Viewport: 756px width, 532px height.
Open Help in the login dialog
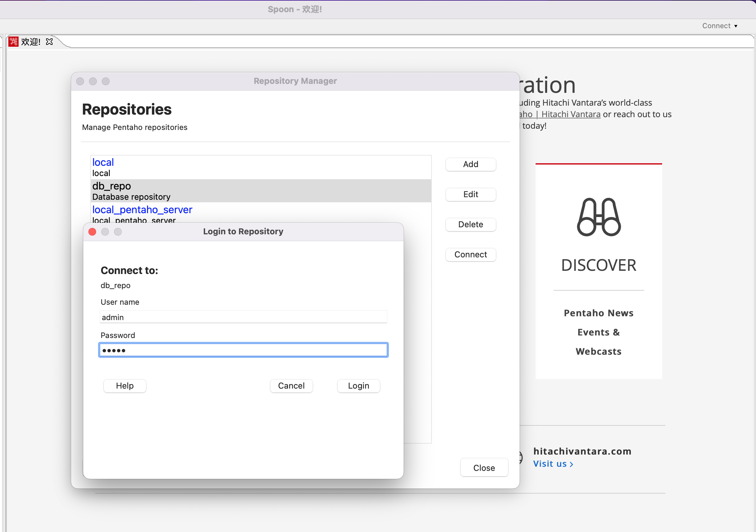pyautogui.click(x=125, y=386)
